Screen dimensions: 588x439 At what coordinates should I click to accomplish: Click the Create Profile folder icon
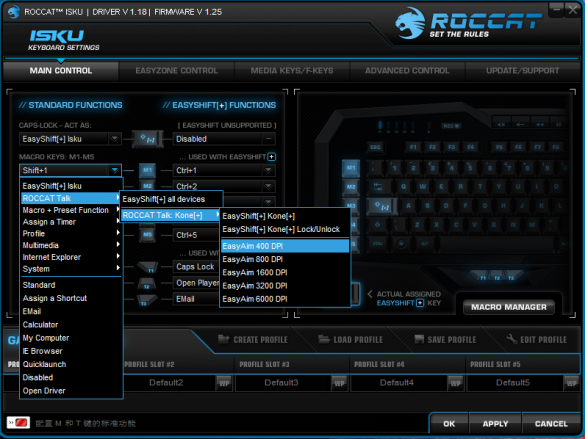pos(224,339)
